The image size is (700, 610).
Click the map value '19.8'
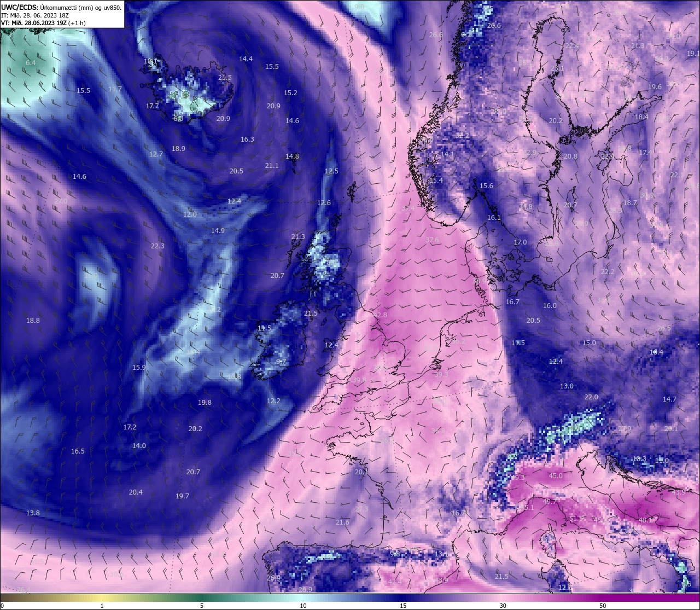[205, 403]
